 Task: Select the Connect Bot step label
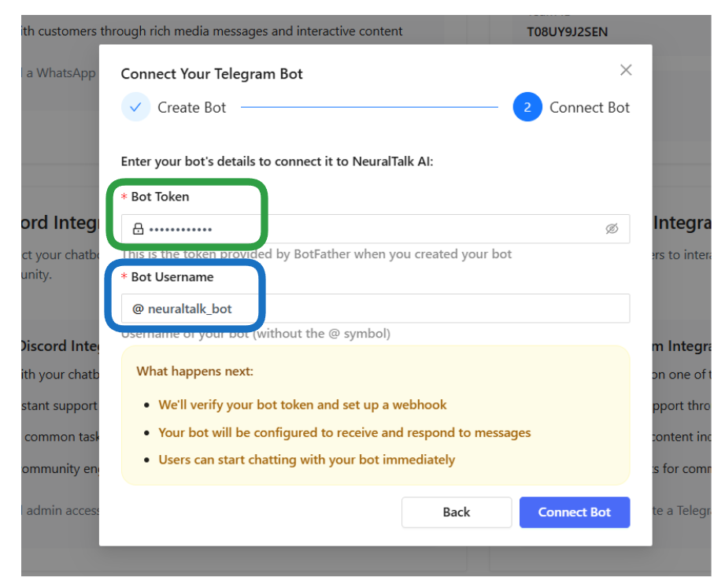coord(589,107)
